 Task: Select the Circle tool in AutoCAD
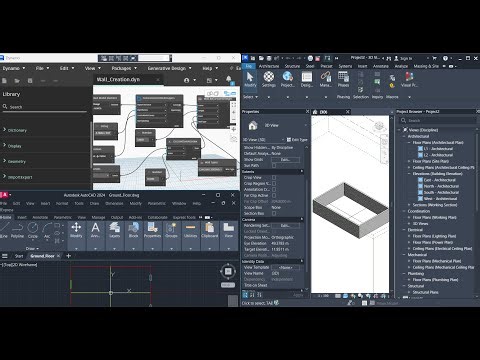33,230
